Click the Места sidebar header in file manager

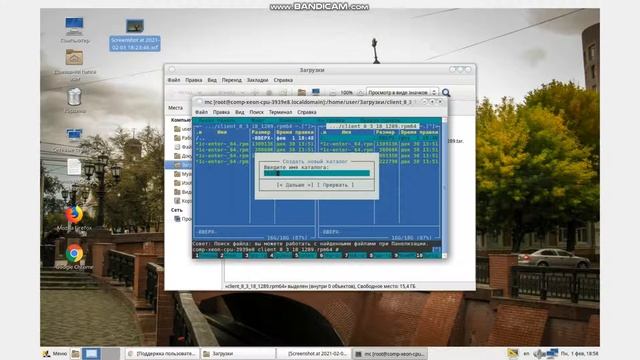176,108
